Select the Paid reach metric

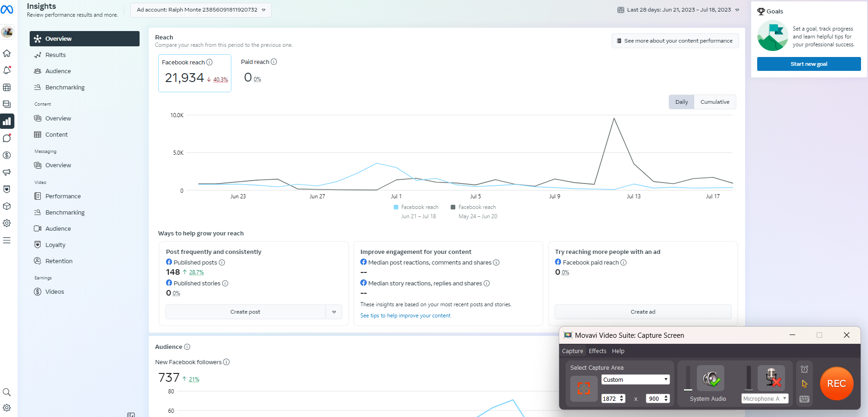pyautogui.click(x=259, y=72)
